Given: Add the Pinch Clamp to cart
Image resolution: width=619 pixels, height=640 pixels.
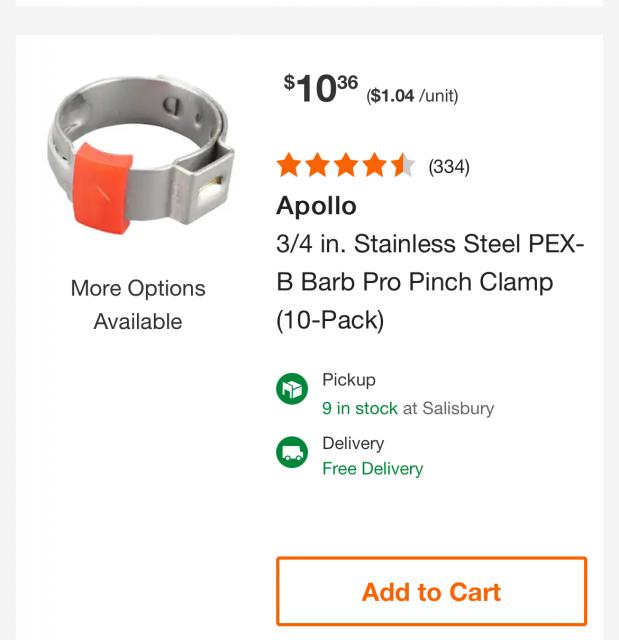Looking at the screenshot, I should (x=431, y=591).
